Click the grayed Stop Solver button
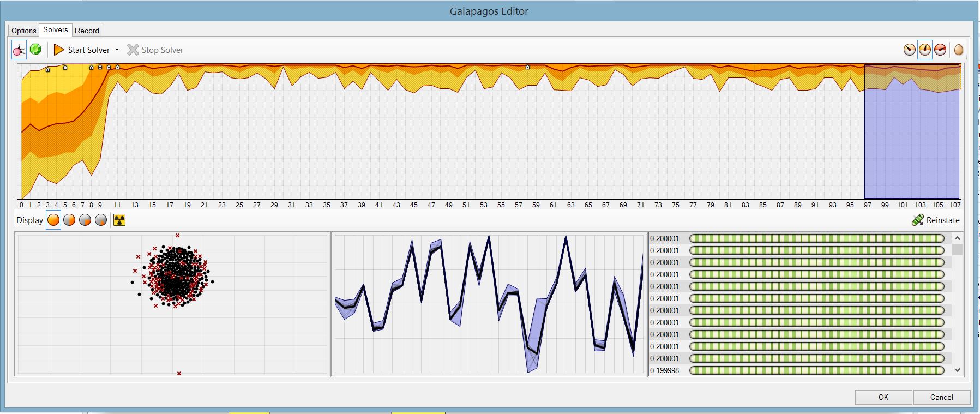Viewport: 980px width, 414px height. (155, 50)
